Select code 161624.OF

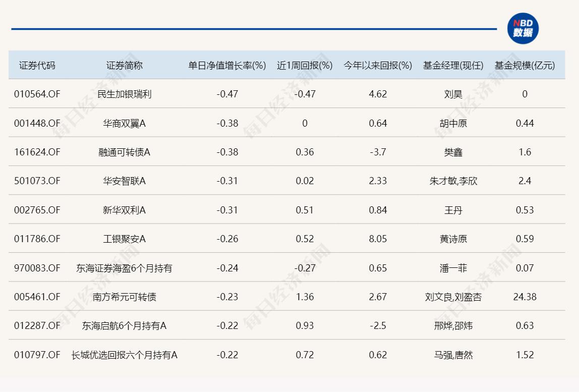coord(37,152)
